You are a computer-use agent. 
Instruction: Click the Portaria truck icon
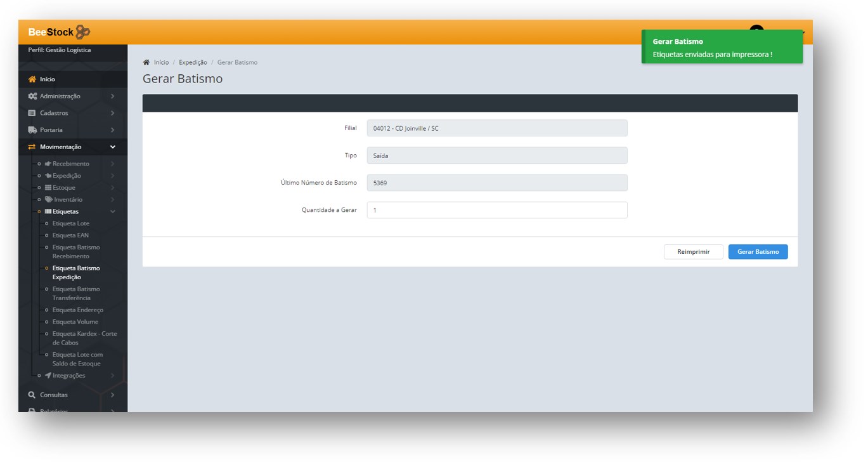pyautogui.click(x=32, y=130)
